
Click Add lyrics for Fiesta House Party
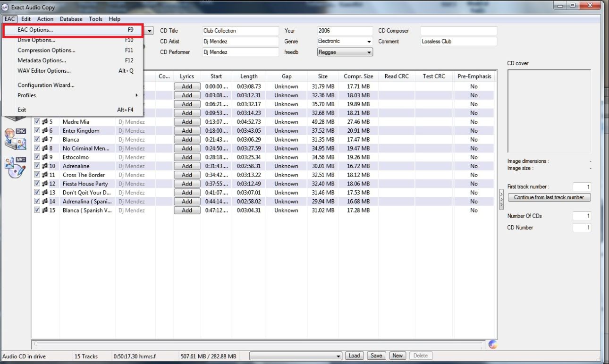tap(187, 184)
